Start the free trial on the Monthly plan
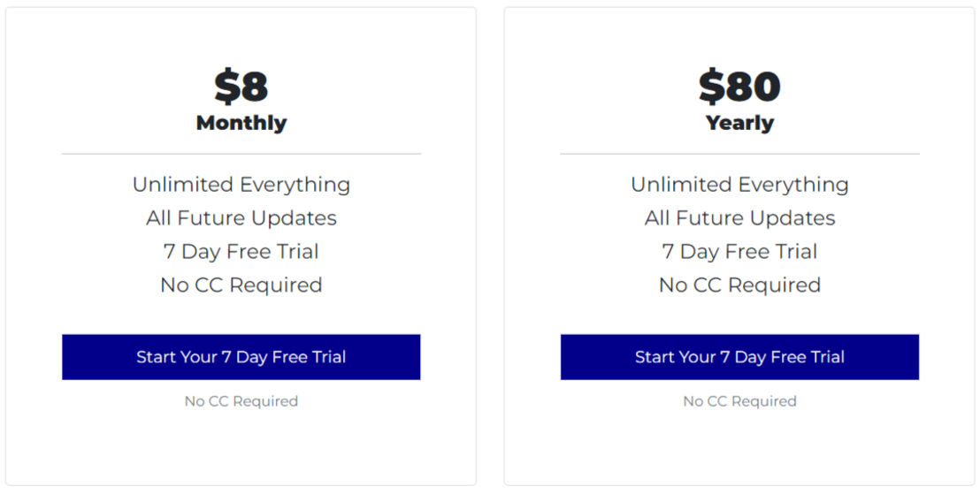This screenshot has width=980, height=494. pos(241,357)
